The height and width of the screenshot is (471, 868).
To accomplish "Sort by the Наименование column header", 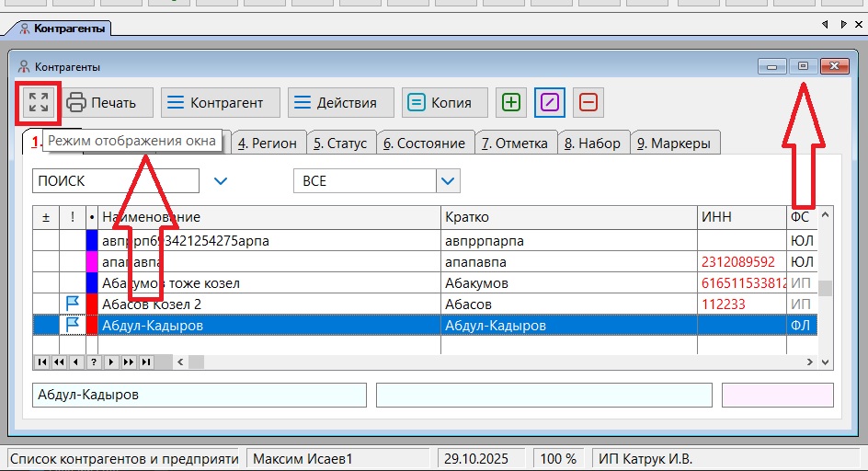I will point(267,217).
